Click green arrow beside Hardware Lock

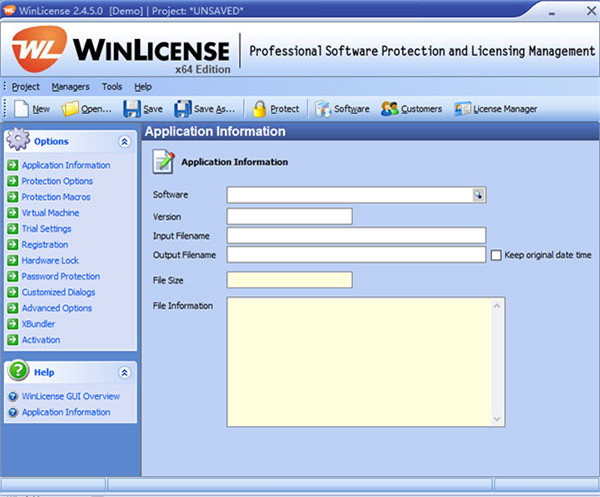13,261
